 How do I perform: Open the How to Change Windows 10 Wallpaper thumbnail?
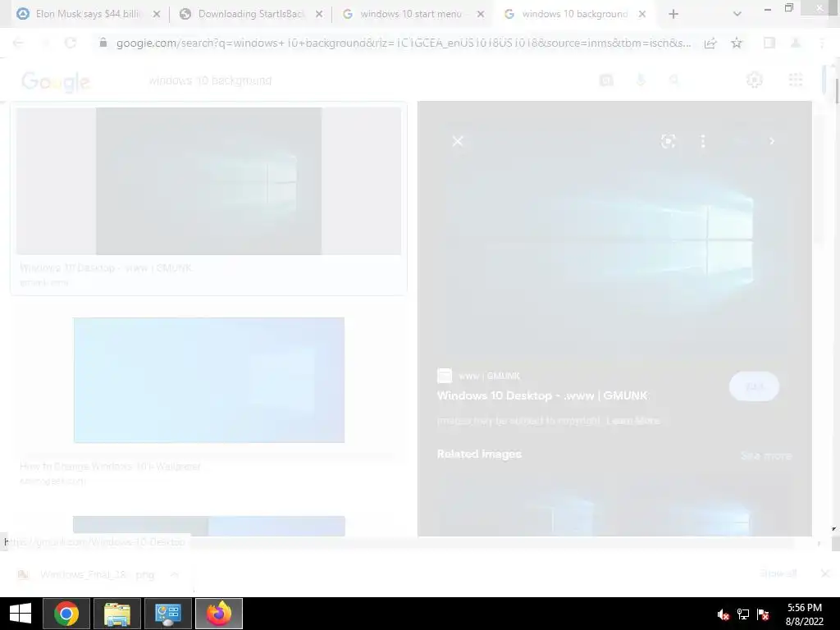tap(209, 380)
